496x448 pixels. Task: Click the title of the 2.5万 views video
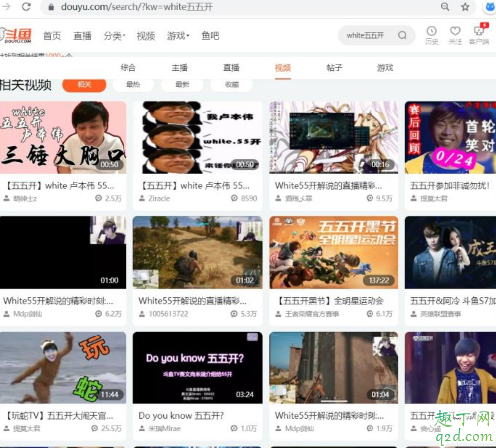[60, 186]
